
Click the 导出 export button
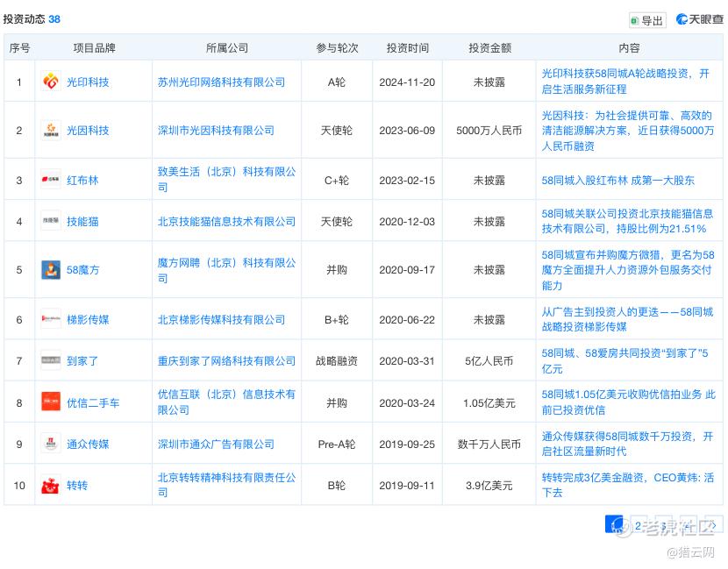tap(647, 20)
